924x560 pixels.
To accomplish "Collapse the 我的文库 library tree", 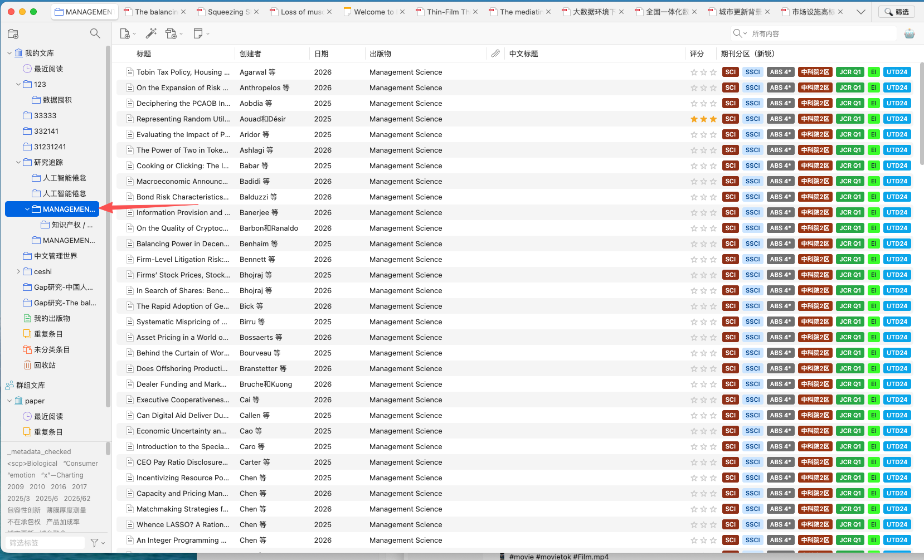I will [9, 53].
